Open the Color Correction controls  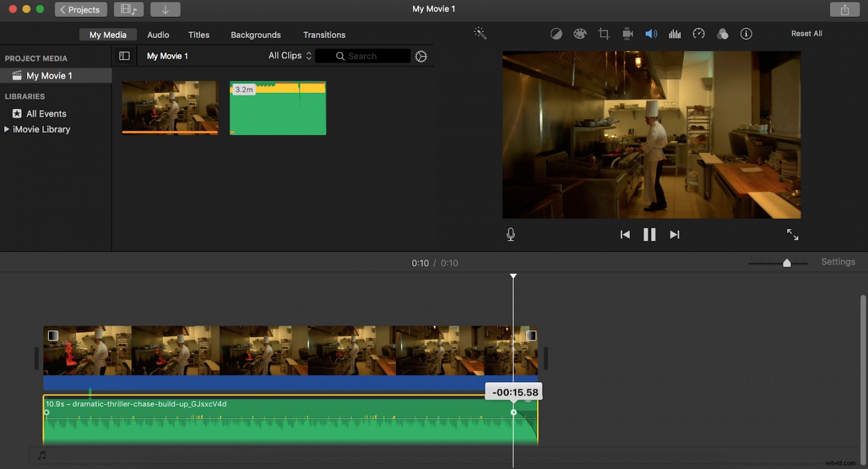(580, 33)
